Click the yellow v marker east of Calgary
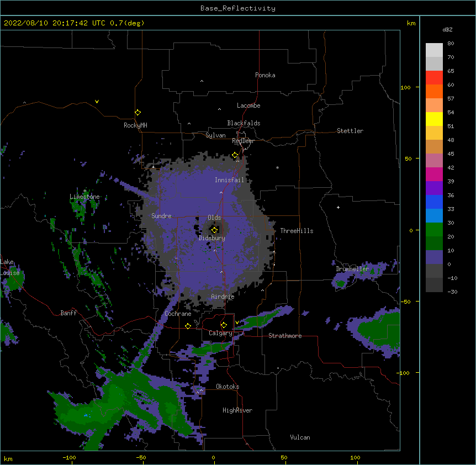The height and width of the screenshot is (465, 476). tap(237, 323)
